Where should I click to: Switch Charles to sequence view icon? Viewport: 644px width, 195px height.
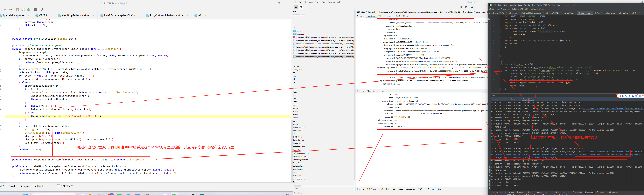pos(301,7)
